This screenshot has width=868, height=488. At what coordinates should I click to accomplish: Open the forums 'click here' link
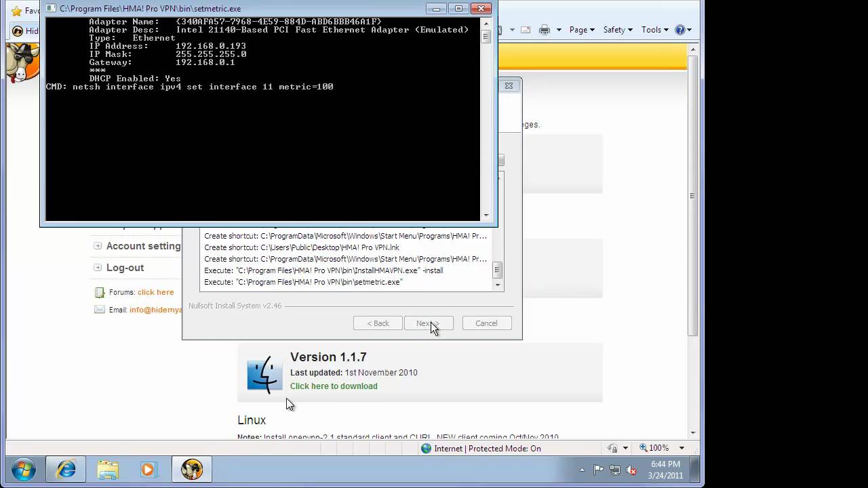(x=155, y=292)
